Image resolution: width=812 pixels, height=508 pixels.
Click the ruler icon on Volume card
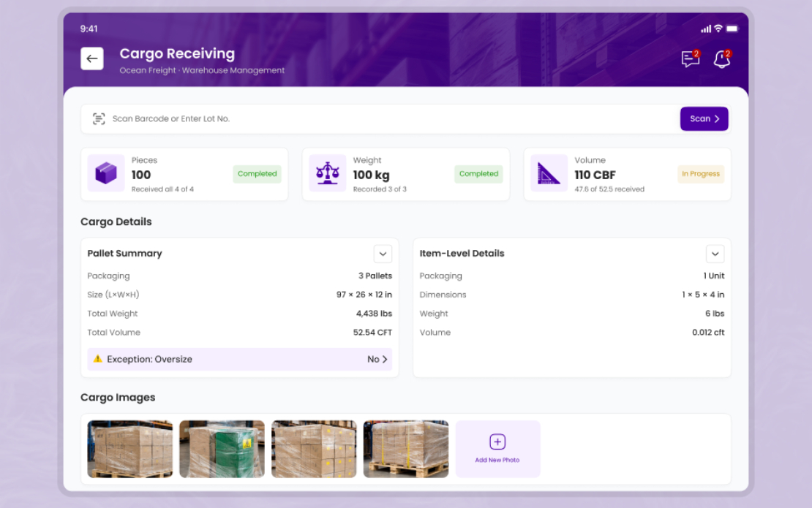coord(549,174)
